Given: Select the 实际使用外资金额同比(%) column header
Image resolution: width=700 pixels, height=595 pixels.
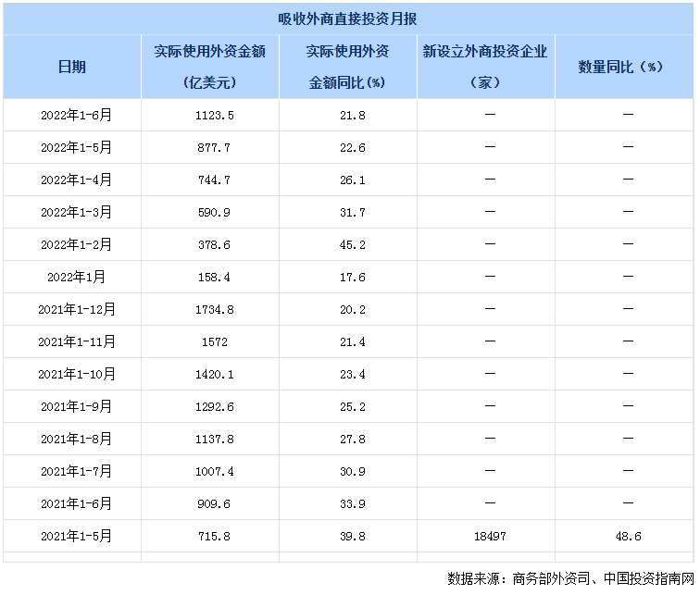Looking at the screenshot, I should point(347,67).
